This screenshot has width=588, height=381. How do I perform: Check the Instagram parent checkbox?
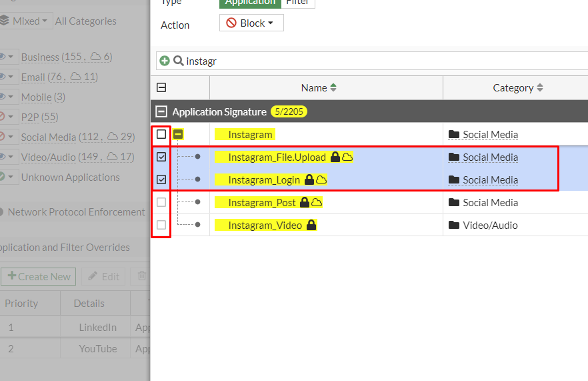click(x=161, y=134)
